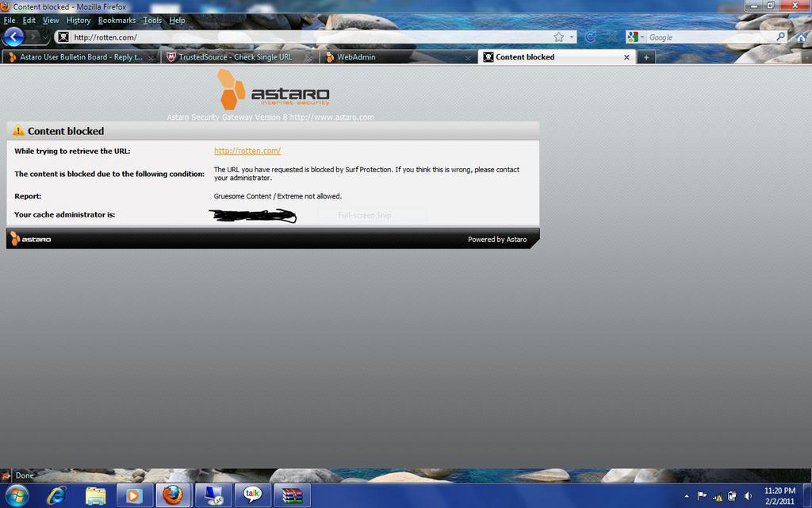Image resolution: width=812 pixels, height=508 pixels.
Task: Close the Firefox window with red X
Action: click(795, 6)
